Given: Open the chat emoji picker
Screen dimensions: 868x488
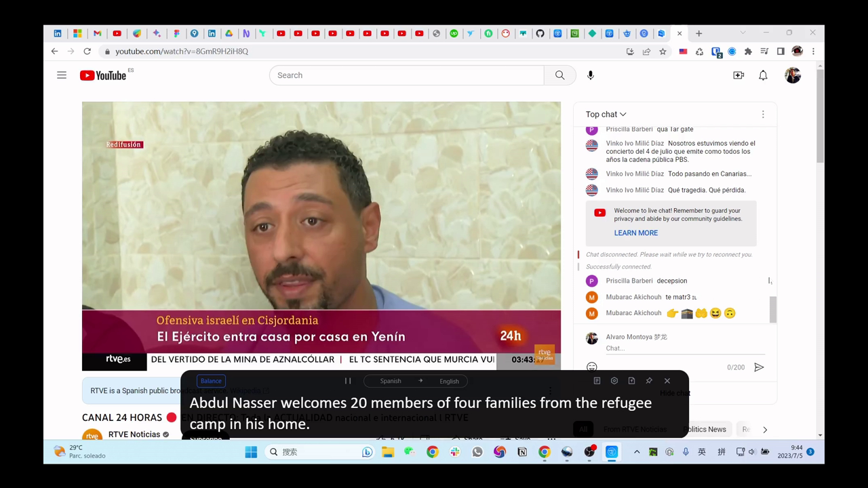Looking at the screenshot, I should [592, 367].
